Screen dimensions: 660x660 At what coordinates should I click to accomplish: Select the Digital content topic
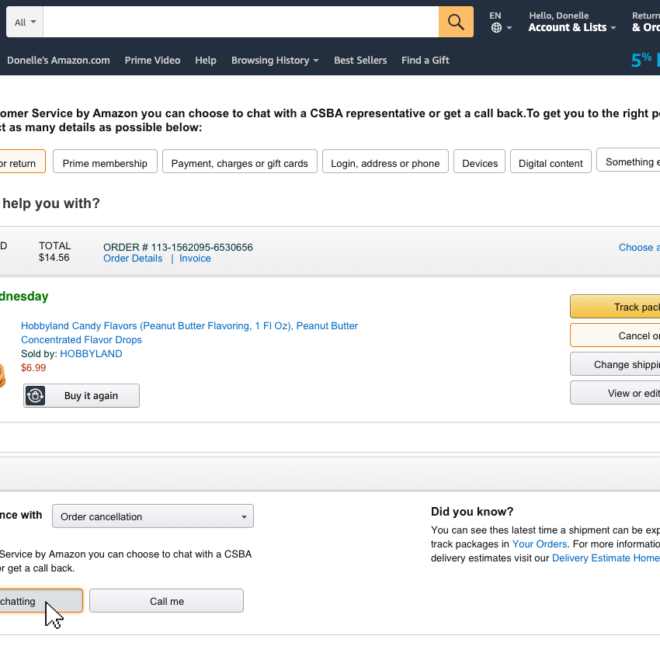[x=551, y=163]
